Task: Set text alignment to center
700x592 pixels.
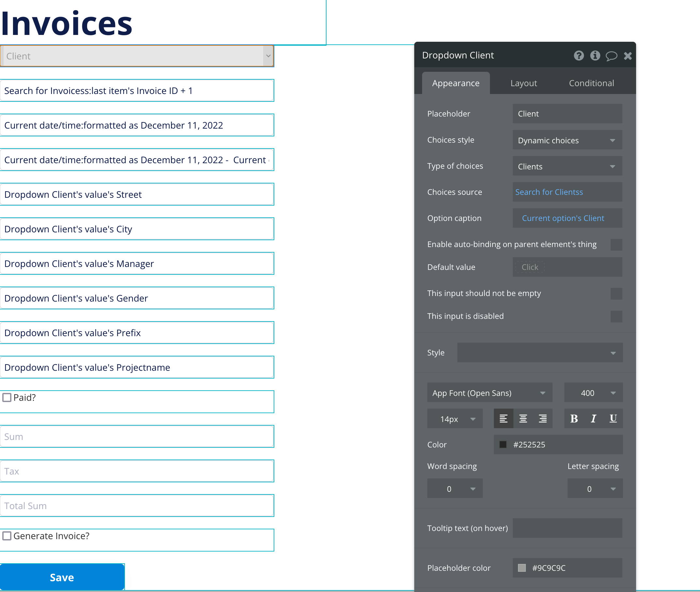Action: [x=523, y=418]
